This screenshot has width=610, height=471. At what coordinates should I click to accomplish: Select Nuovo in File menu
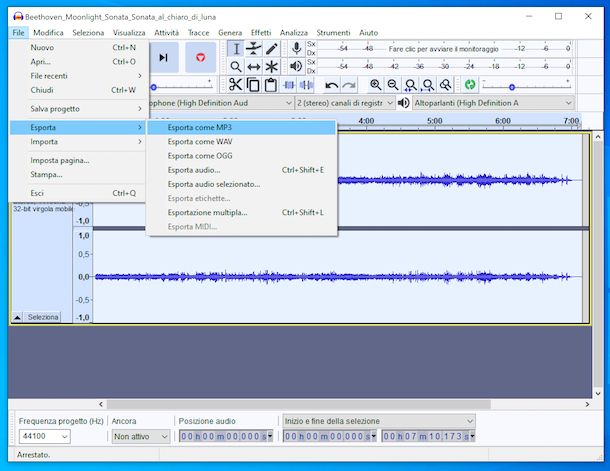[x=79, y=47]
